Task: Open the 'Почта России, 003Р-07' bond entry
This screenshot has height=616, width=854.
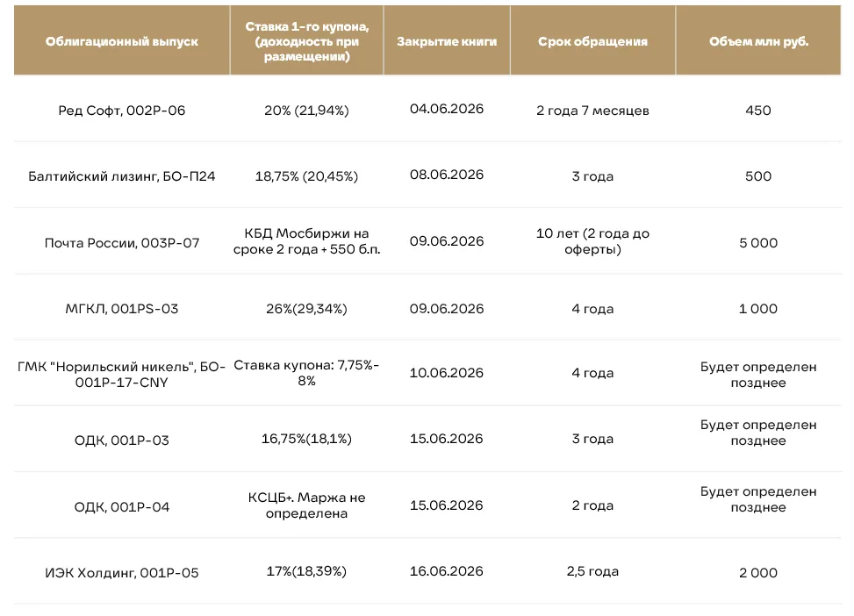Action: click(121, 243)
